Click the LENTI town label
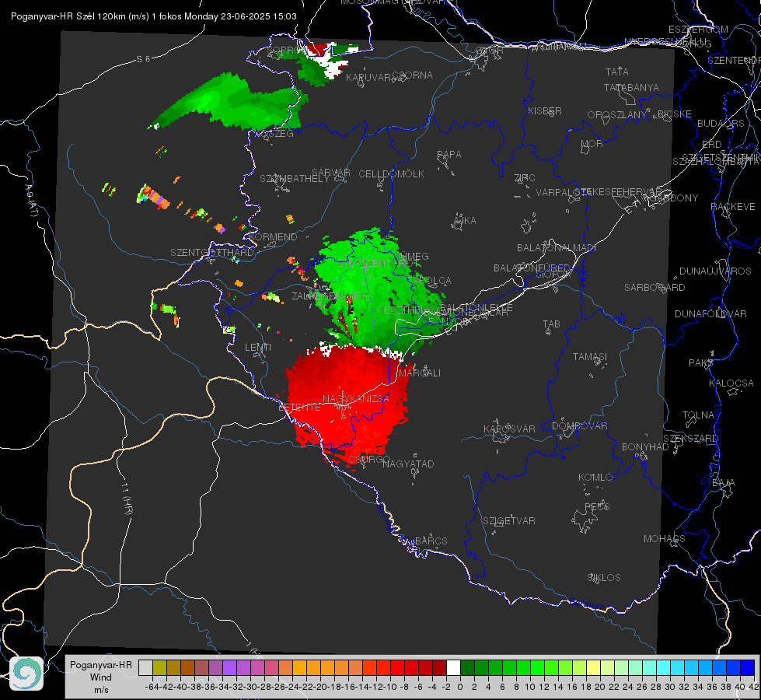Screen dimensions: 761x700 click(258, 348)
